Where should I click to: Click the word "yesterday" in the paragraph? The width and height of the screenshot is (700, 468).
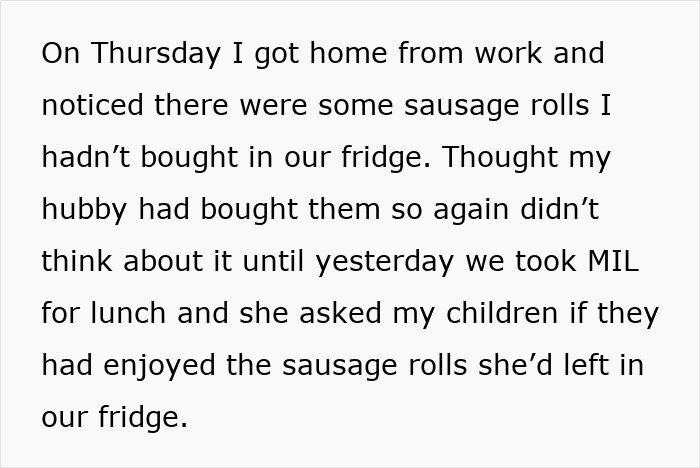385,263
